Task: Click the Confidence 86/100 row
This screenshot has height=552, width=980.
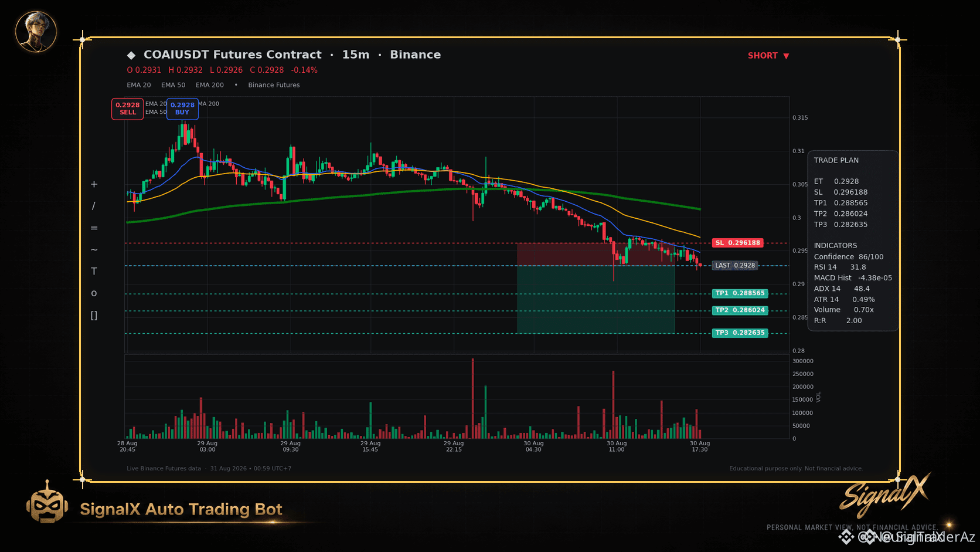Action: pos(849,257)
